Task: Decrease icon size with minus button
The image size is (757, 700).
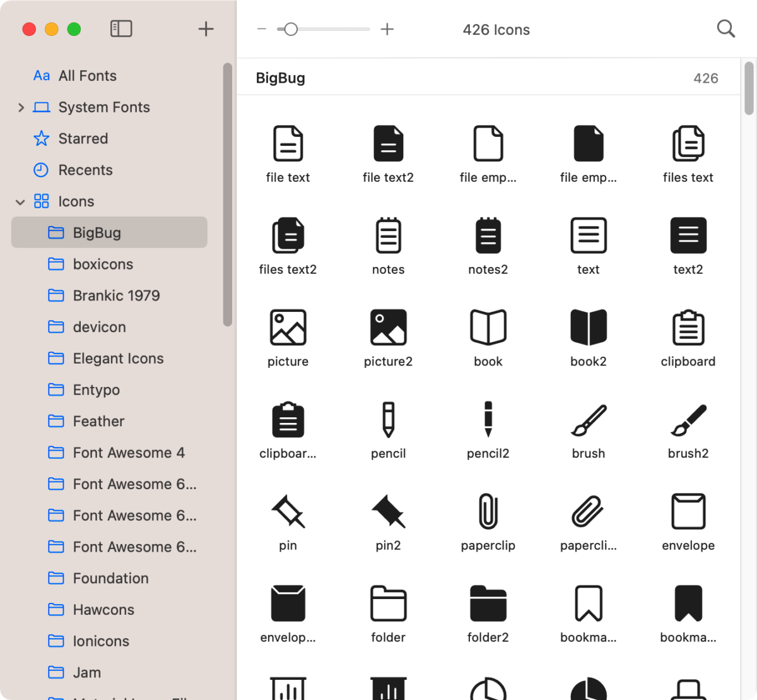Action: (x=262, y=29)
